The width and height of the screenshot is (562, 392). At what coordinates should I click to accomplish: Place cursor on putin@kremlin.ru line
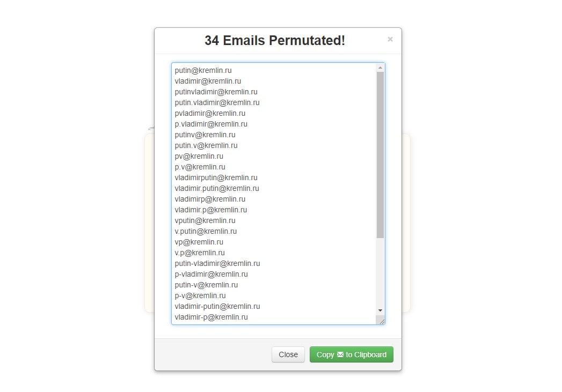pos(203,70)
